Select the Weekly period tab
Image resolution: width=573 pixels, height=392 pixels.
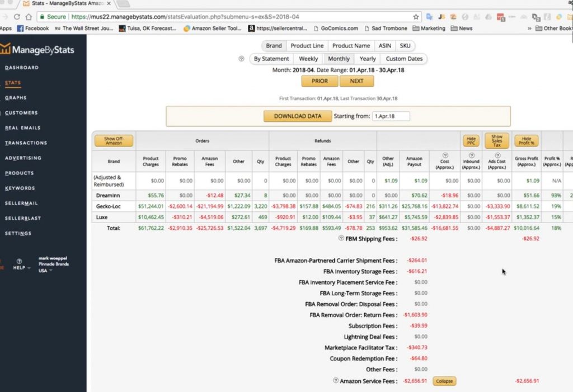pos(308,59)
